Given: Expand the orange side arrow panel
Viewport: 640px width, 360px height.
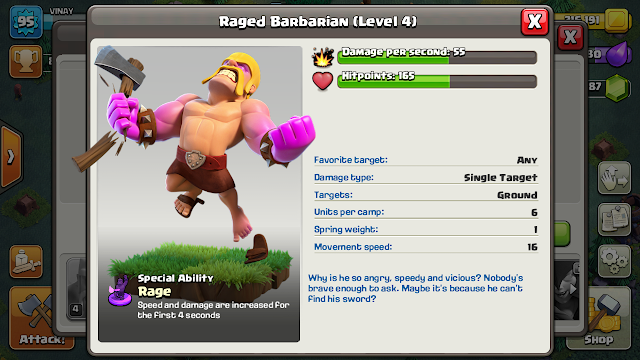Looking at the screenshot, I should tap(11, 157).
